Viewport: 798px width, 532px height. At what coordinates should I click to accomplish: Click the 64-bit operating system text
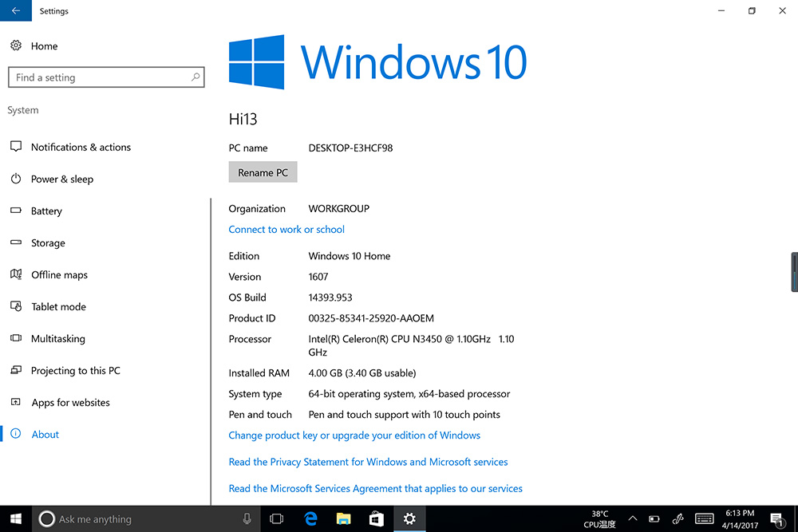tap(409, 394)
